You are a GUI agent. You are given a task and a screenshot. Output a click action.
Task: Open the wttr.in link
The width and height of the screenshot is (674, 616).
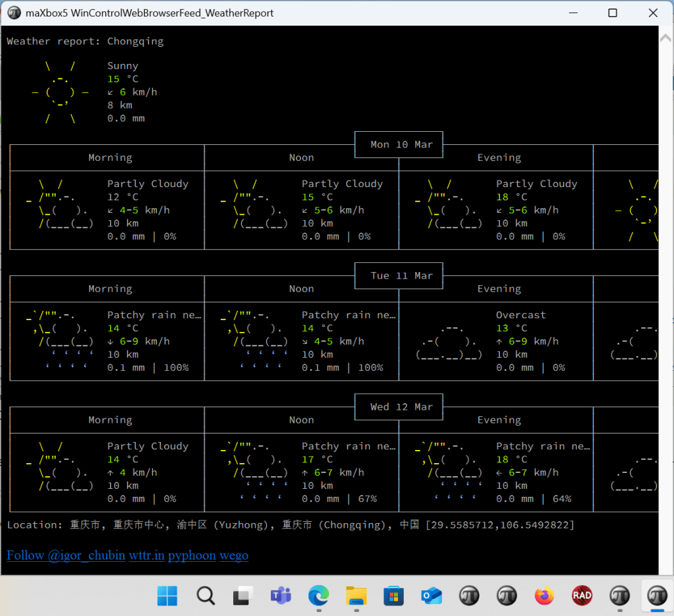click(x=146, y=555)
